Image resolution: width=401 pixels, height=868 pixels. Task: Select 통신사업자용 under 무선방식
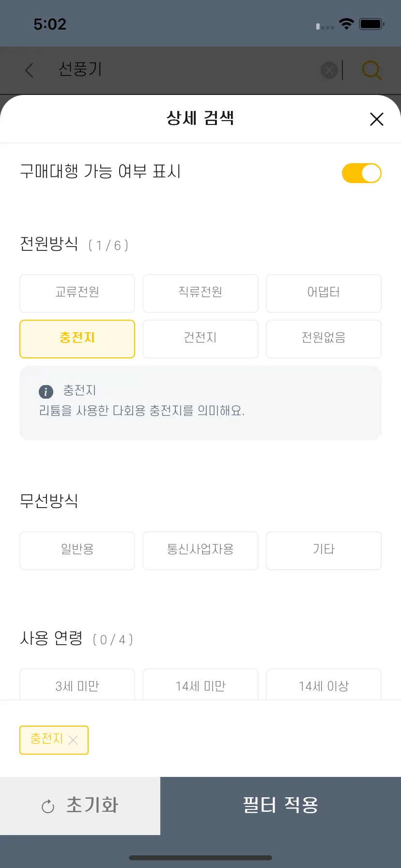200,550
